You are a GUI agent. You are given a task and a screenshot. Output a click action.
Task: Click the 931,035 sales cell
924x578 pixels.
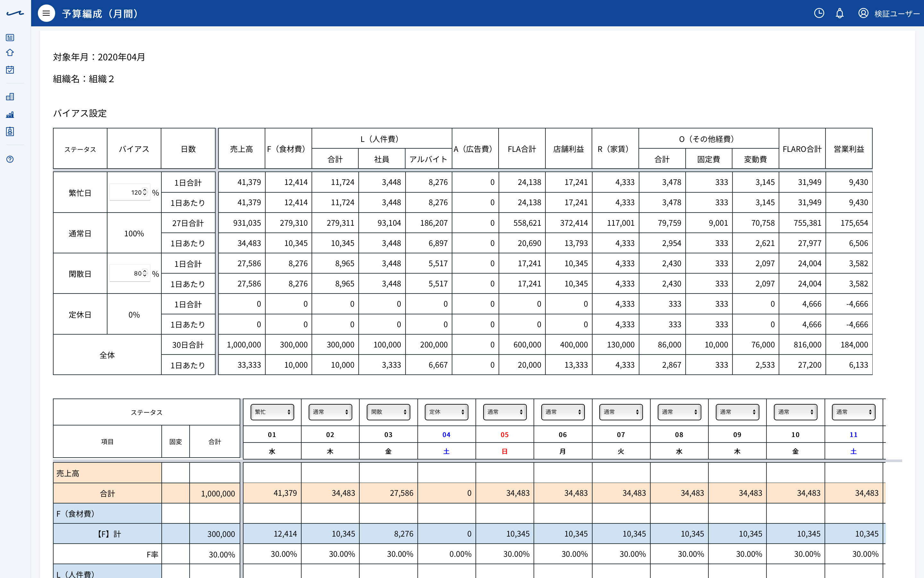tap(242, 223)
